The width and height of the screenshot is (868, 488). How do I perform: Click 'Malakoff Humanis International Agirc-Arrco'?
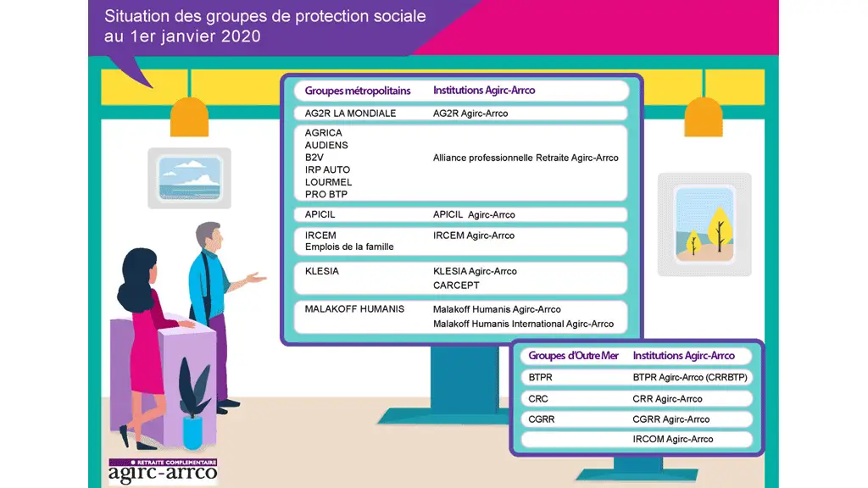[523, 324]
